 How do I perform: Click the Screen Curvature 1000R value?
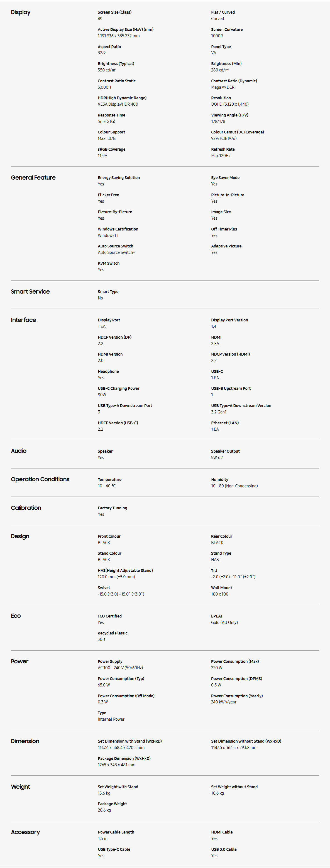click(x=217, y=36)
